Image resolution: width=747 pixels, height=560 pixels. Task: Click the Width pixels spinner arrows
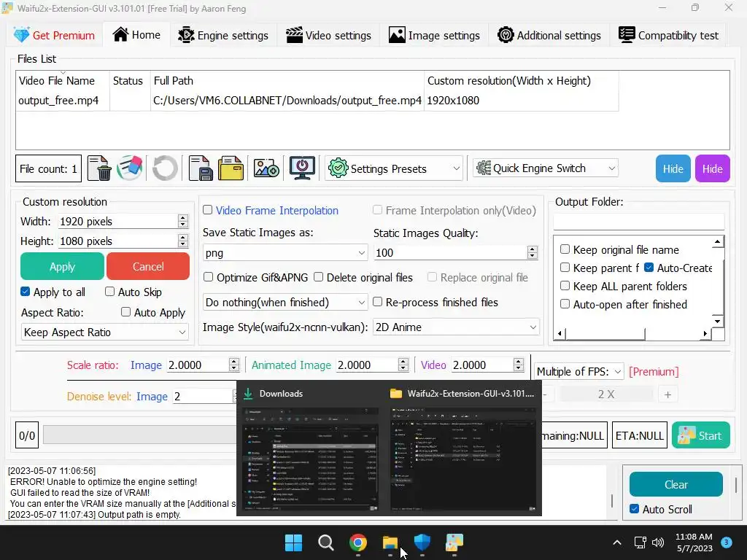point(183,221)
